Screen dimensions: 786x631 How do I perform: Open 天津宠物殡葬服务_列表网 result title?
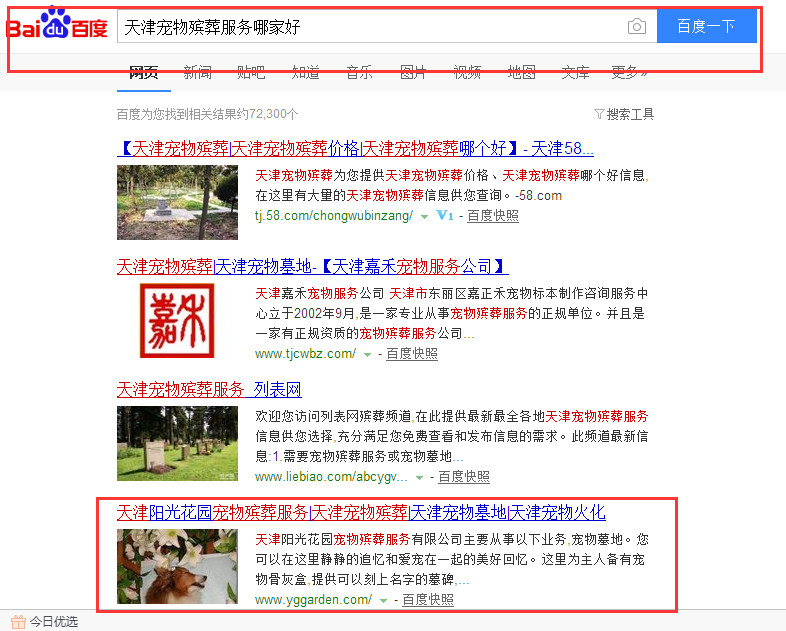point(209,389)
